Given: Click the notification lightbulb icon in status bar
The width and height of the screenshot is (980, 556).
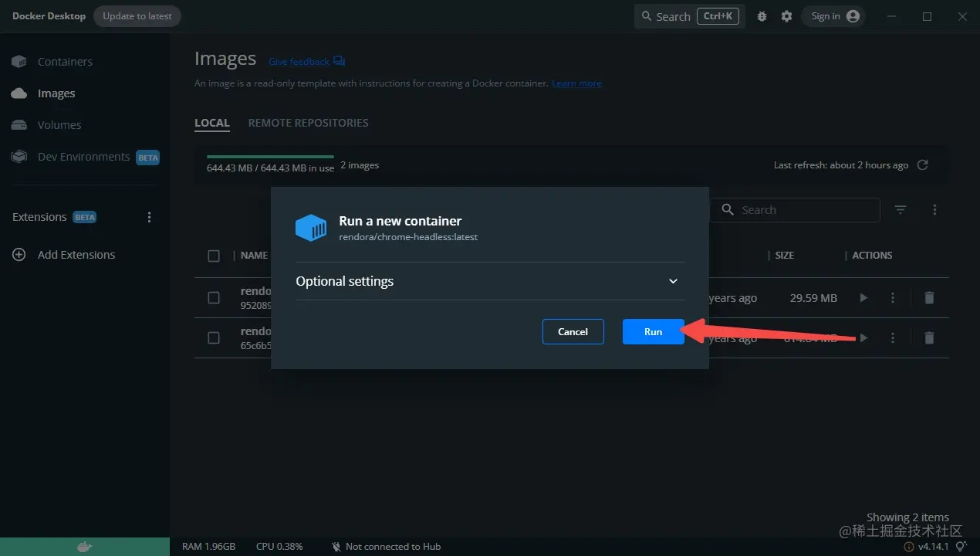Looking at the screenshot, I should point(961,547).
